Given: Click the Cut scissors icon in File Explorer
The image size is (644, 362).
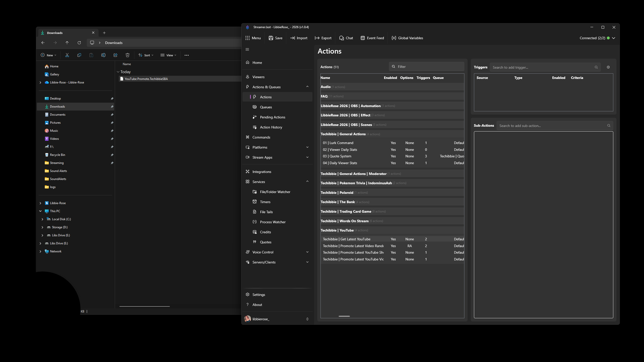Looking at the screenshot, I should 67,55.
